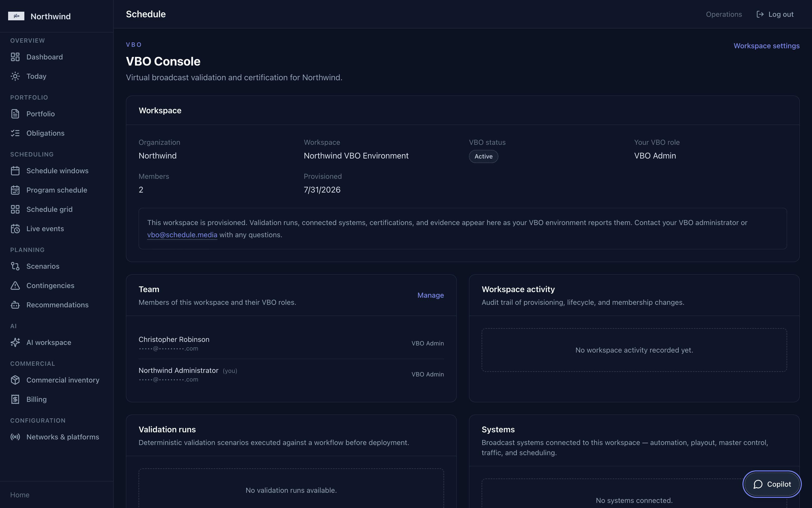Open Networks & platforms configuration
Screen dimensions: 812x508
[56, 437]
